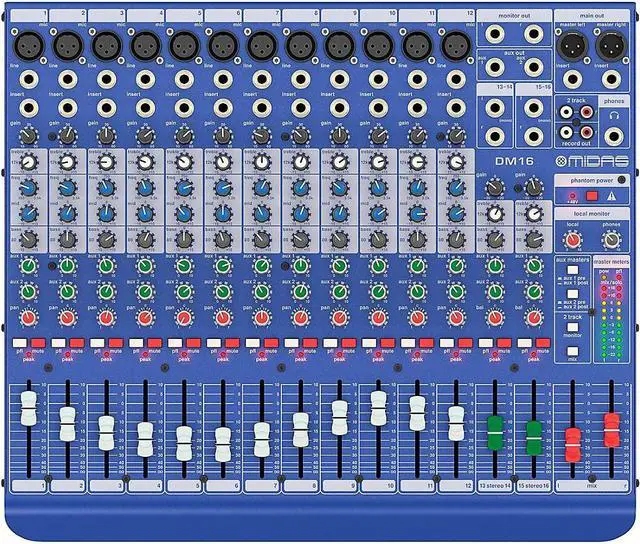Screen dimensions: 640x544
Task: Select the master right XLR output
Action: click(611, 46)
